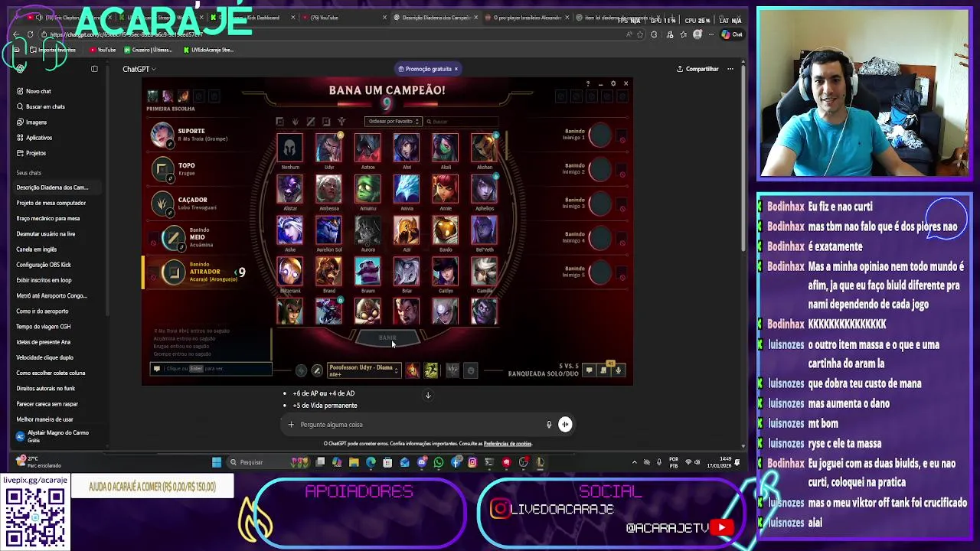980x551 pixels.
Task: Edit rune page with the pencil icon
Action: tap(317, 370)
